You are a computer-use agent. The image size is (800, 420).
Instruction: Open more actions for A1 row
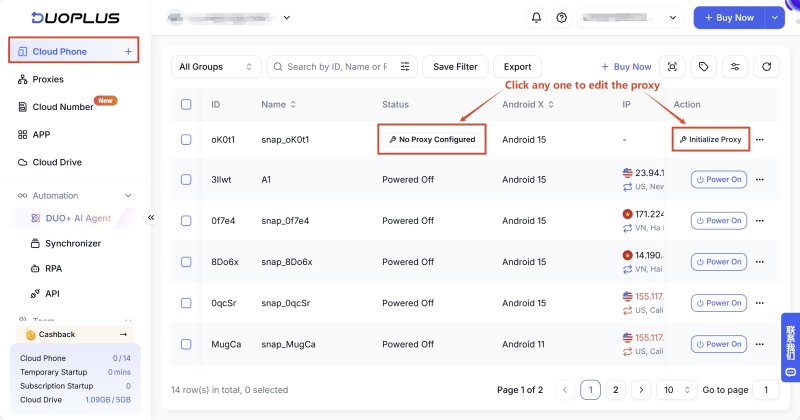(x=760, y=180)
